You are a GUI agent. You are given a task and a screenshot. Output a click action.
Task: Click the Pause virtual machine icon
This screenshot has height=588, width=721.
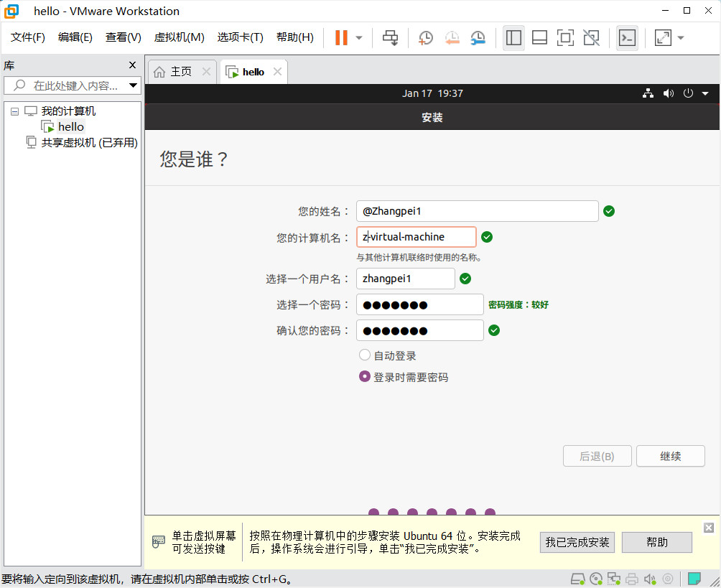(341, 38)
